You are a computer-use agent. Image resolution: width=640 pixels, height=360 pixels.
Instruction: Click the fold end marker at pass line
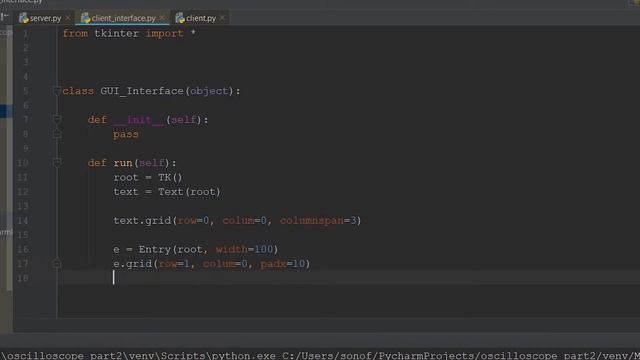click(x=57, y=134)
